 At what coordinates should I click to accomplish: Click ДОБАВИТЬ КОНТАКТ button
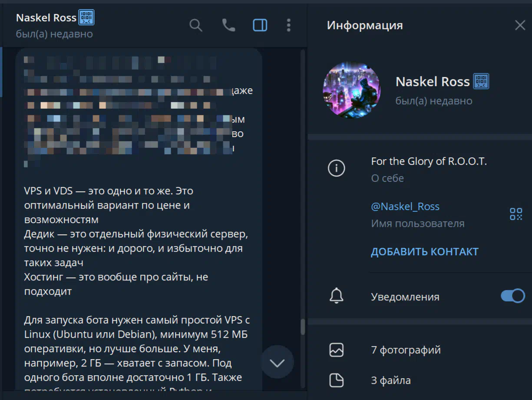(425, 252)
